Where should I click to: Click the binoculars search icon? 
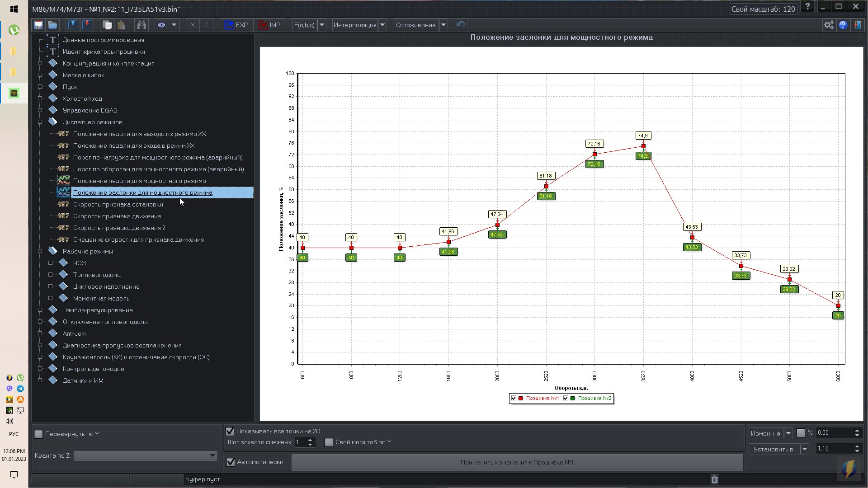[142, 25]
